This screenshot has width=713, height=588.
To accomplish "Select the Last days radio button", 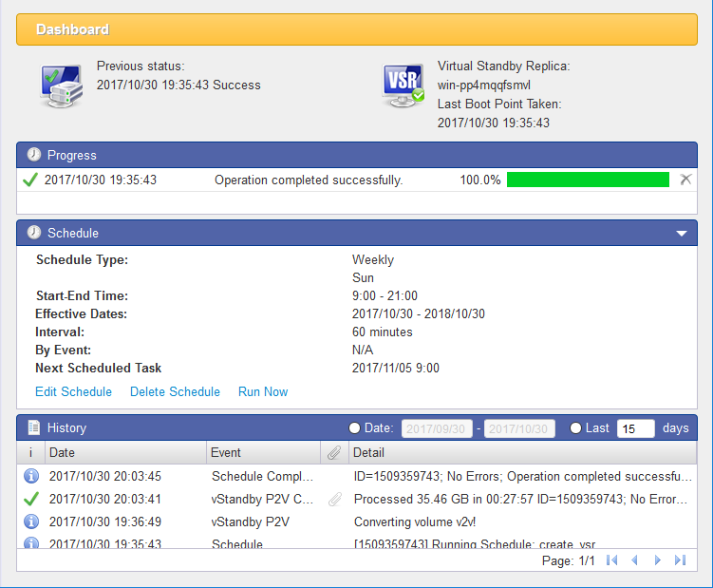I will coord(576,428).
